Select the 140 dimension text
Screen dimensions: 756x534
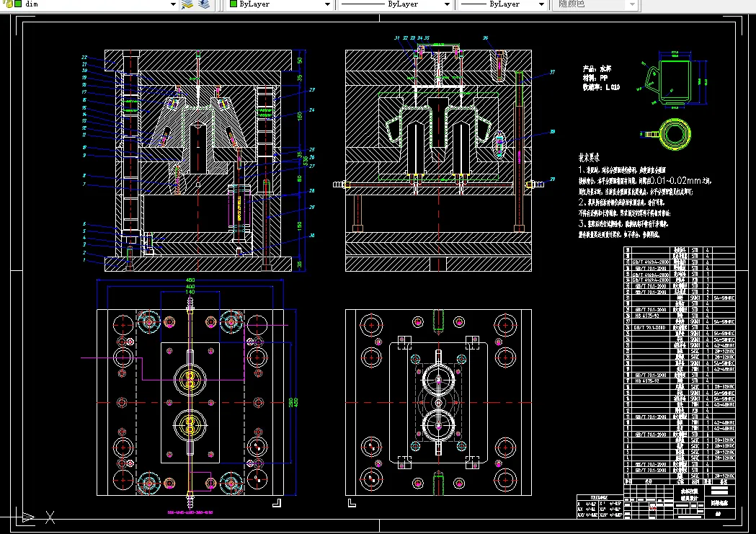point(190,292)
